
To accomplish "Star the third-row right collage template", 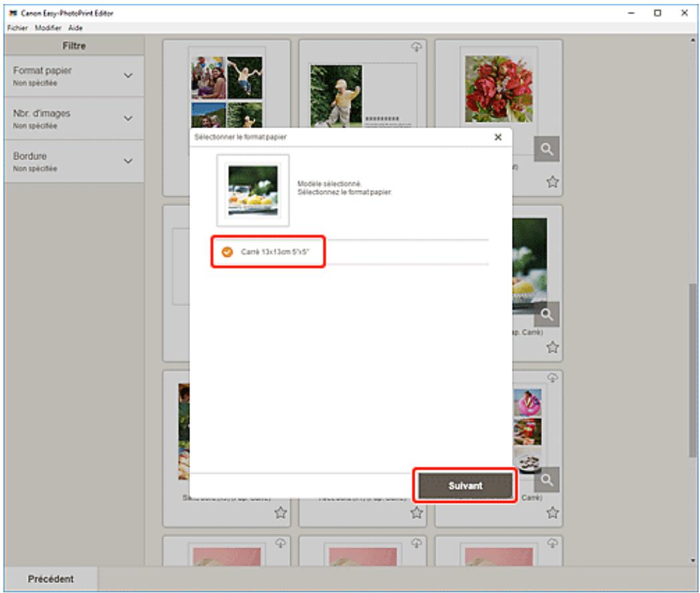I will pos(552,512).
